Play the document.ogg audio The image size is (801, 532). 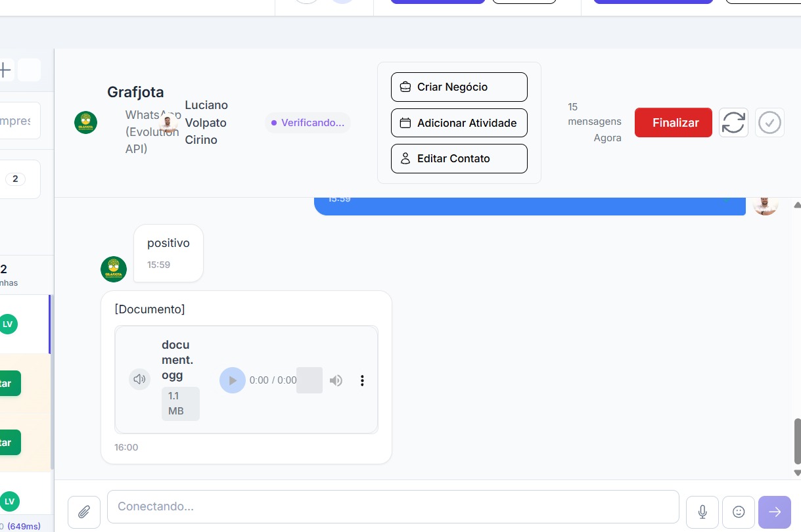(232, 380)
